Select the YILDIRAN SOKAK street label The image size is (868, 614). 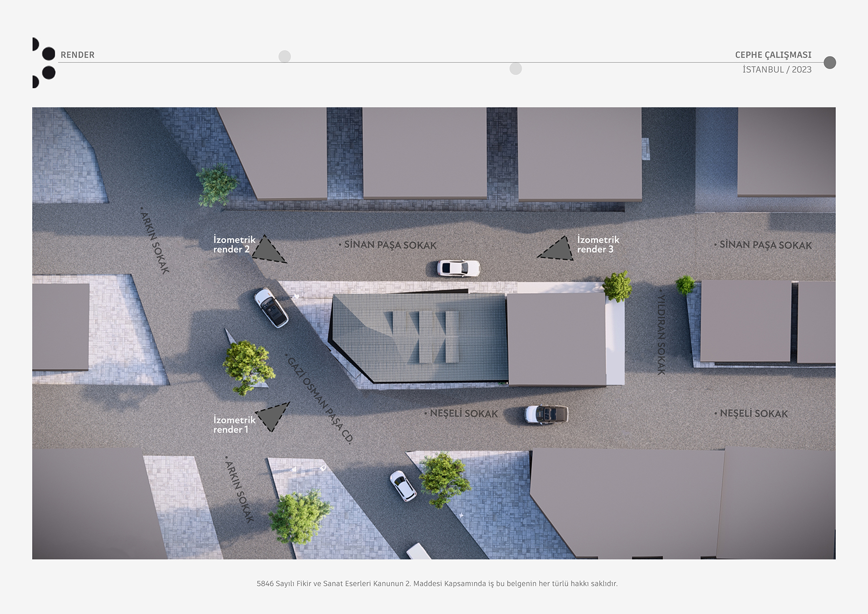tap(661, 333)
